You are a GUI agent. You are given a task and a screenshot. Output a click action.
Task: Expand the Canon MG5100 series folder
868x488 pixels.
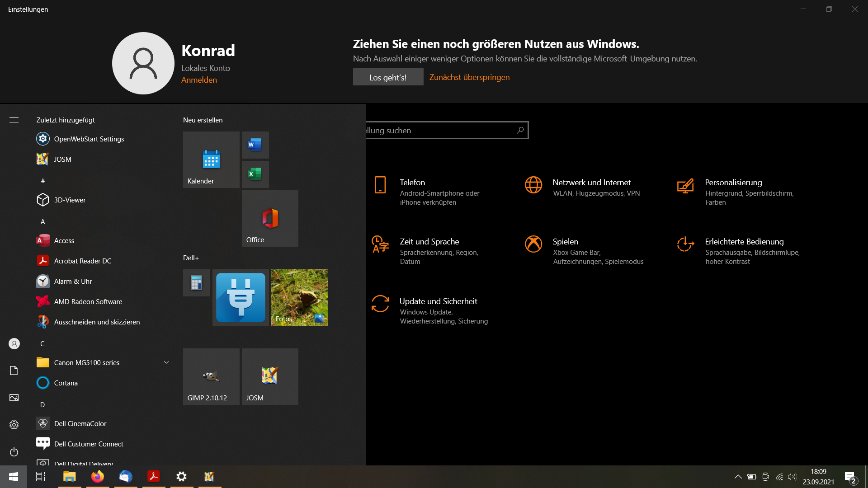point(166,362)
